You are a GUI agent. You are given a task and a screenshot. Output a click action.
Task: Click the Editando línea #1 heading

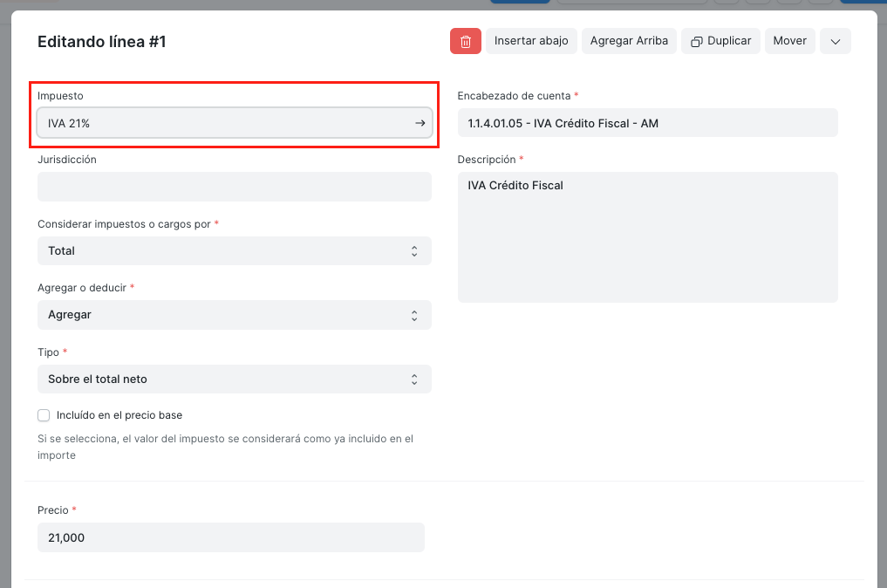coord(102,42)
